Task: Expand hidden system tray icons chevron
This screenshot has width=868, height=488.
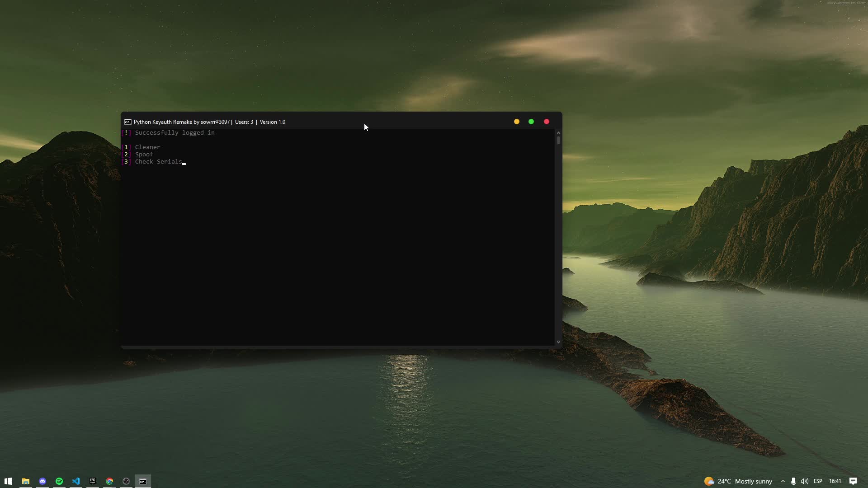Action: pos(783,481)
